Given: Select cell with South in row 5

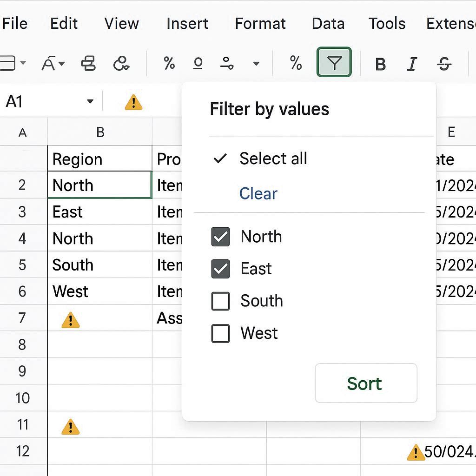Looking at the screenshot, I should [x=100, y=264].
